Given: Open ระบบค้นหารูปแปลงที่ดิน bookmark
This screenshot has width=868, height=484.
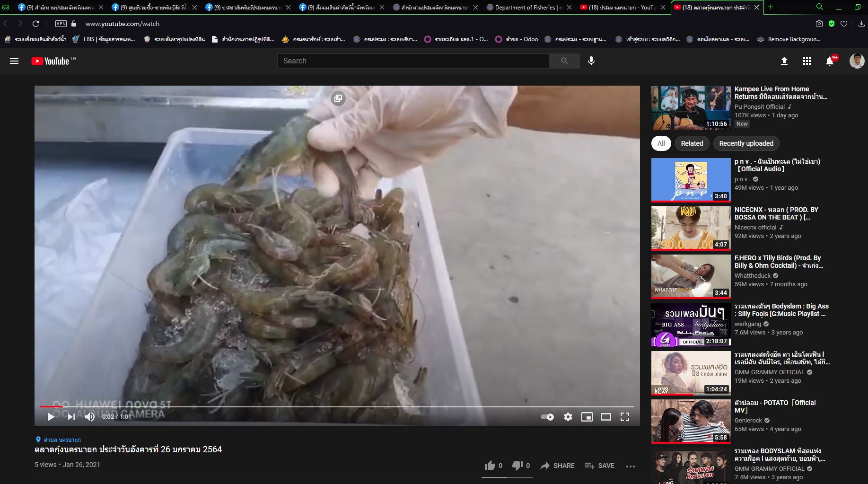Looking at the screenshot, I should pos(174,39).
